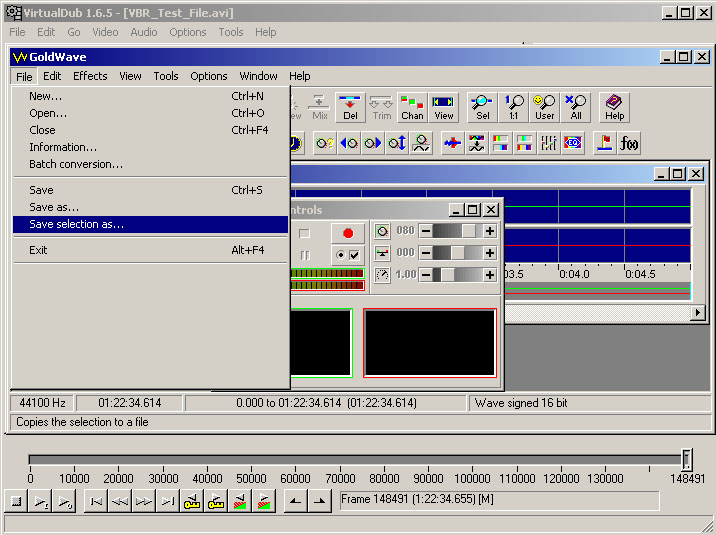Click the Del toolbar button in GoldWave
The width and height of the screenshot is (716, 535).
(x=350, y=108)
